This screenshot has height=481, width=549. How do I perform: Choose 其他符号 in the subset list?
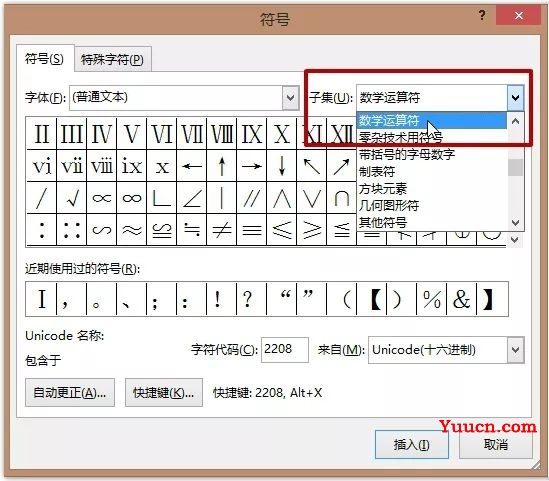[431, 222]
